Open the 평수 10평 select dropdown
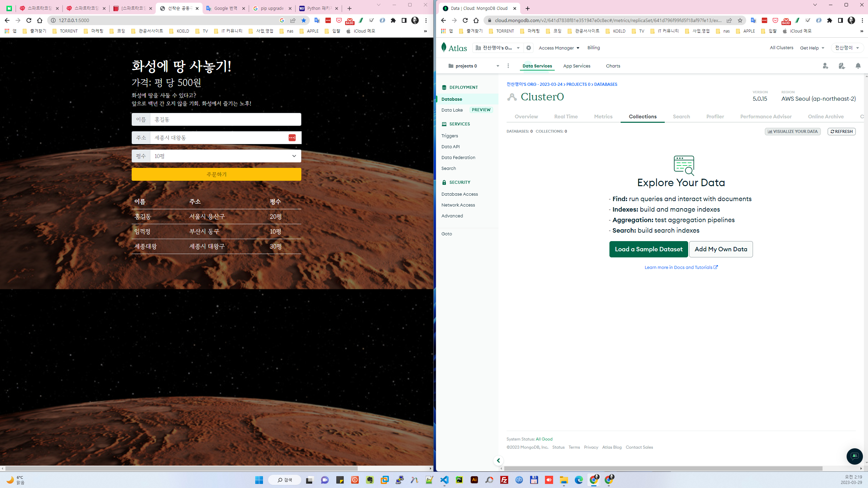The image size is (868, 488). (x=225, y=156)
